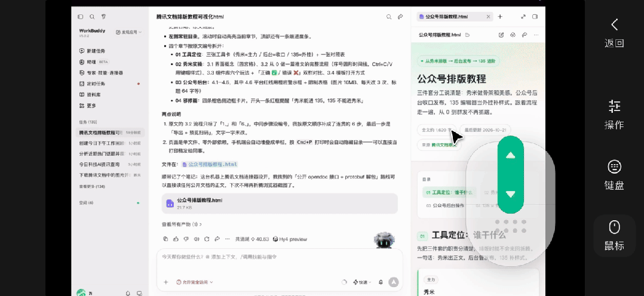Select task 今日科技AI资讯查询
The image size is (644, 296).
tap(110, 164)
